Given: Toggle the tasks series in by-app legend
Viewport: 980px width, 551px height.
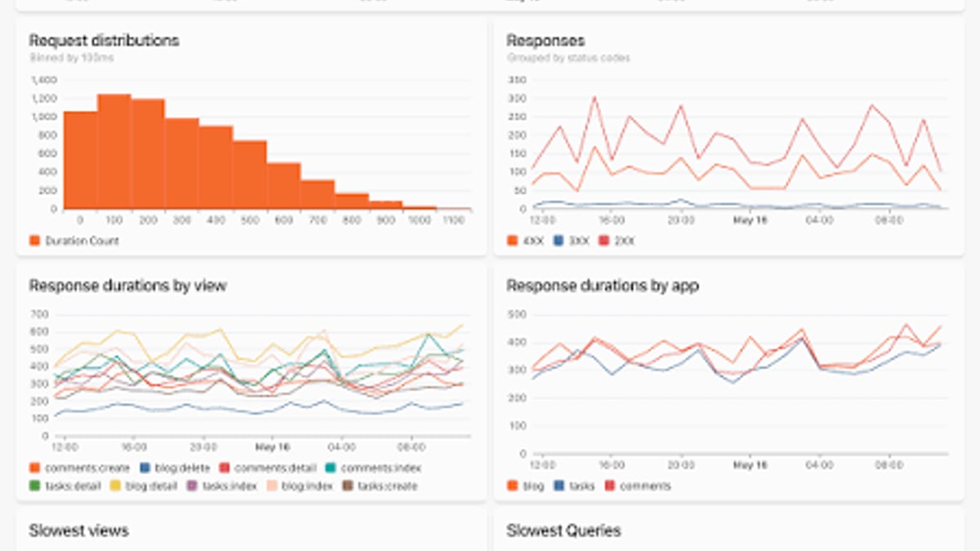Looking at the screenshot, I should pyautogui.click(x=574, y=486).
